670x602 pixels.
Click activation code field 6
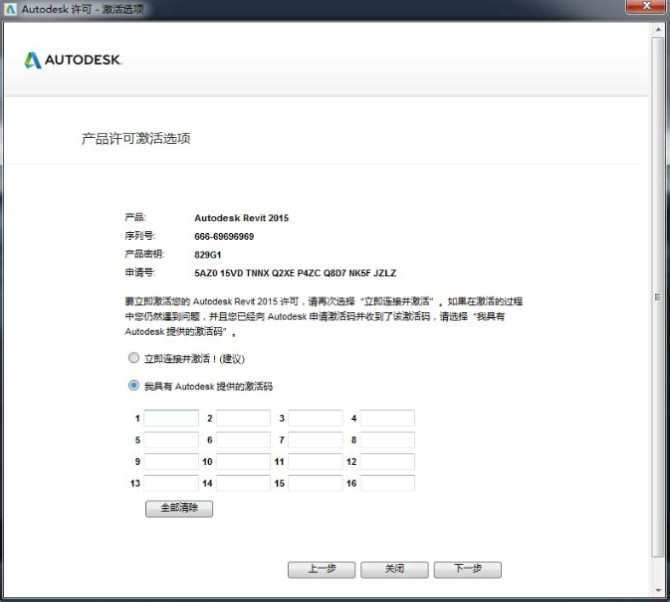coord(243,440)
